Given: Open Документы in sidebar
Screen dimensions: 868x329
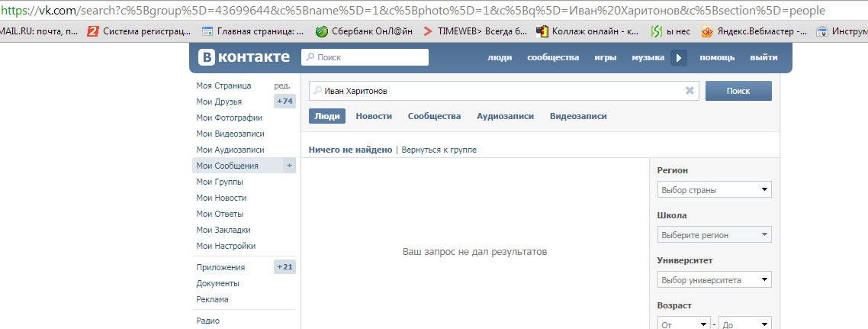Looking at the screenshot, I should click(217, 283).
